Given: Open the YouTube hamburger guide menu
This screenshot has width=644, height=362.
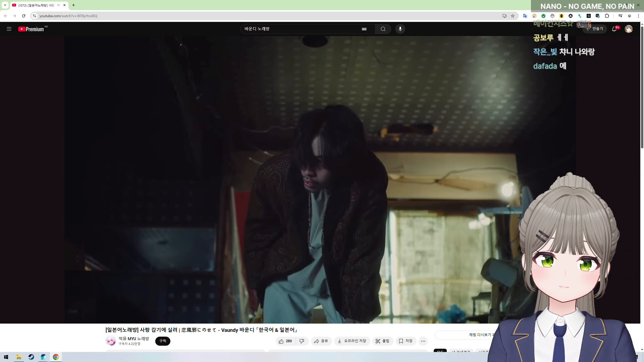Looking at the screenshot, I should coord(9,29).
